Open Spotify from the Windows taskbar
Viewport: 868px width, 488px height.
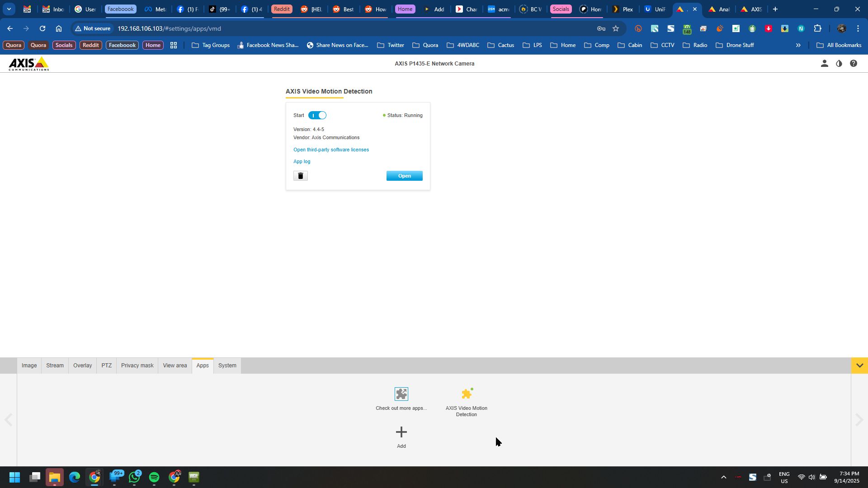154,477
